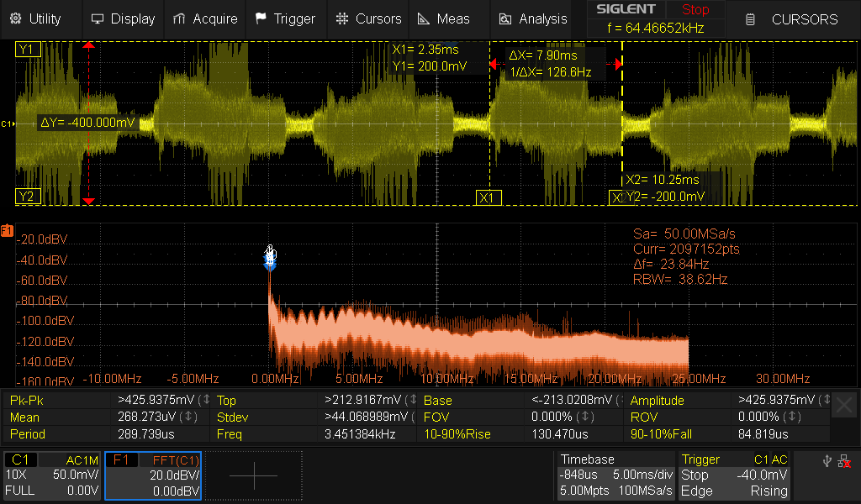Select the Y2 cursor label
The width and height of the screenshot is (861, 504).
point(28,197)
